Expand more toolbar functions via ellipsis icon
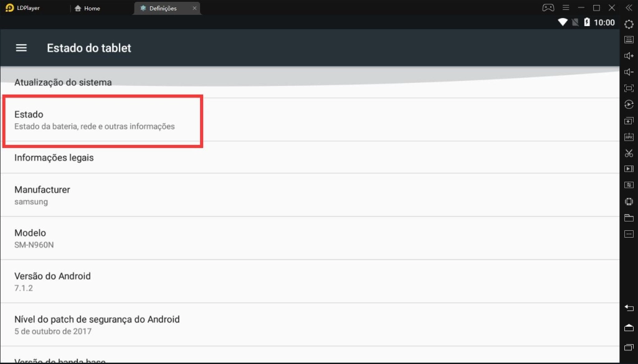Viewport: 638px width, 364px height. pyautogui.click(x=629, y=233)
